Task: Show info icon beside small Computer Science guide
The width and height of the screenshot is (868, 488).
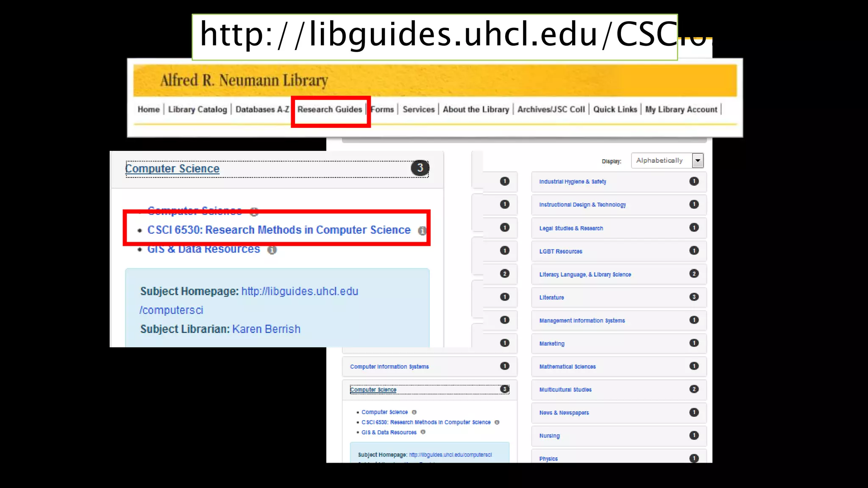Action: 414,412
